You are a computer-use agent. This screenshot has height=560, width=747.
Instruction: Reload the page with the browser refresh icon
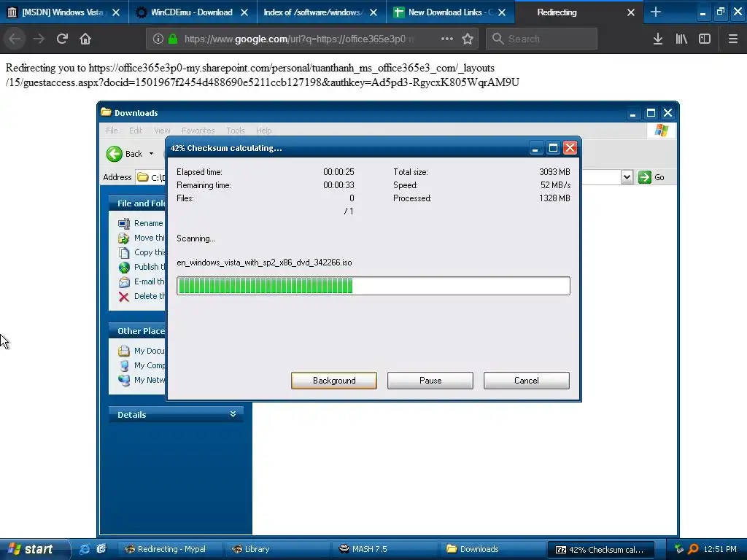[x=62, y=39]
